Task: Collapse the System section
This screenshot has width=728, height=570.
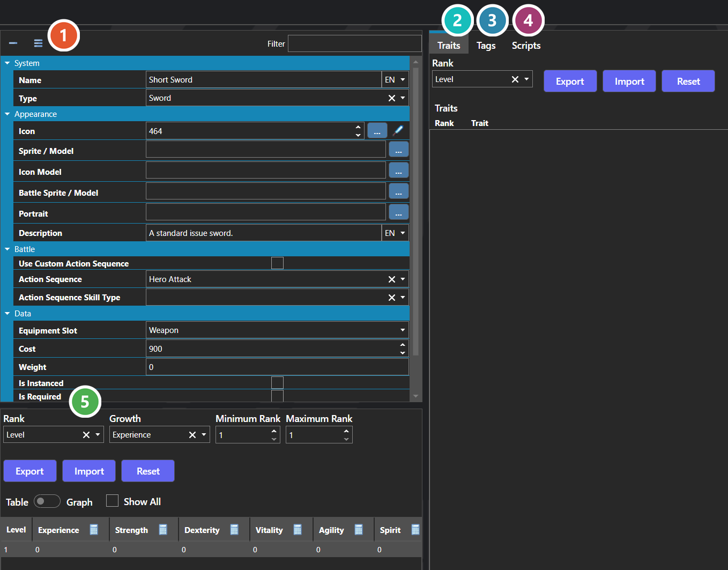Action: pyautogui.click(x=8, y=63)
